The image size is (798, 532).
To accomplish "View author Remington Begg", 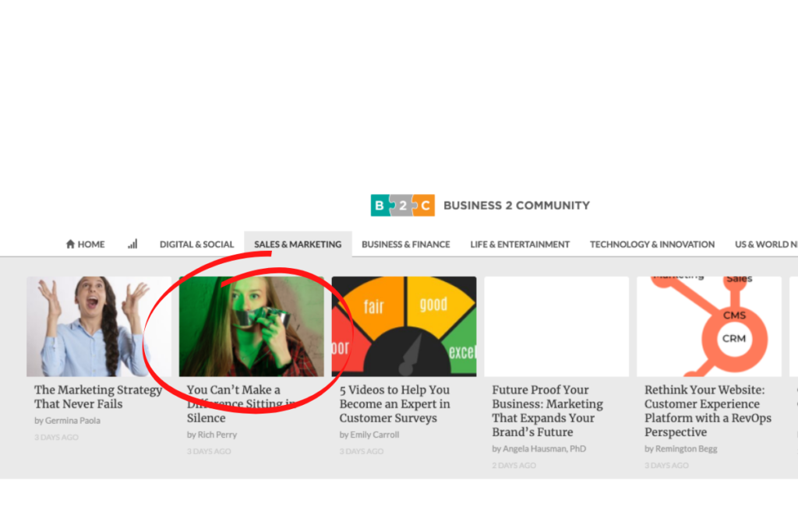I will 681,449.
